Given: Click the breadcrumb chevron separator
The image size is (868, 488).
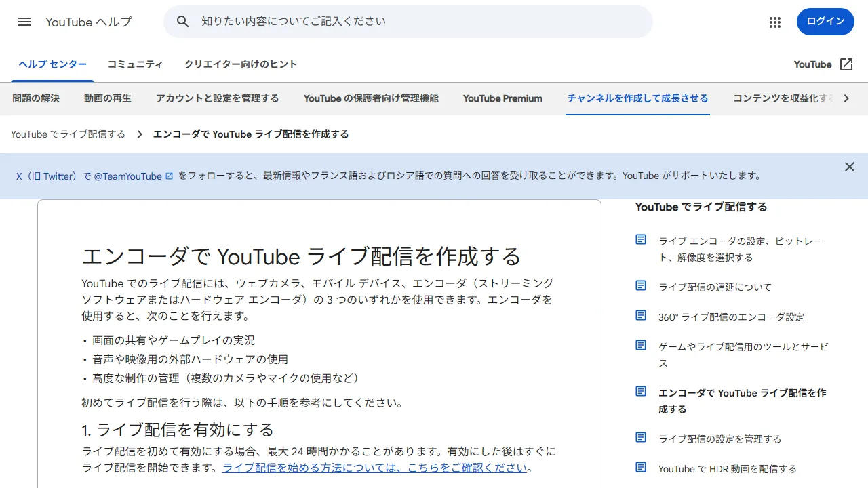Looking at the screenshot, I should [140, 134].
